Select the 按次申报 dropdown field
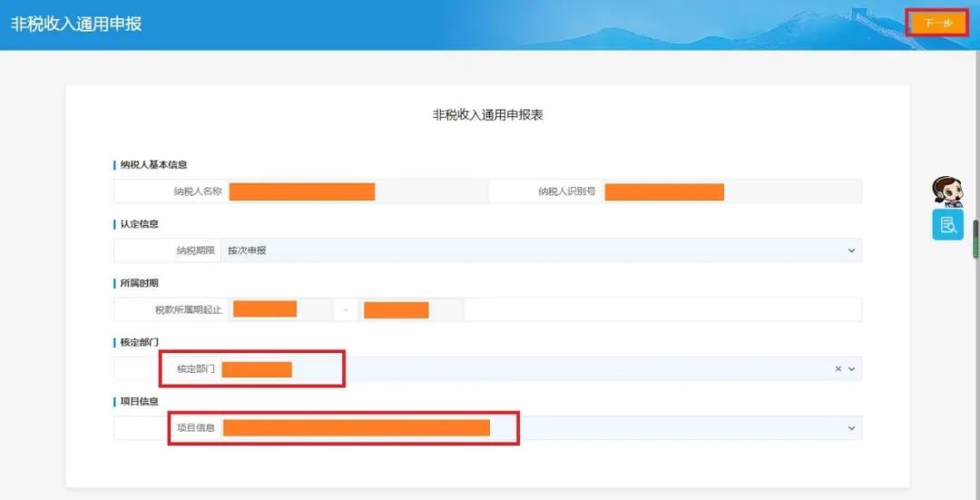Screen dimensions: 980x500 pos(541,250)
